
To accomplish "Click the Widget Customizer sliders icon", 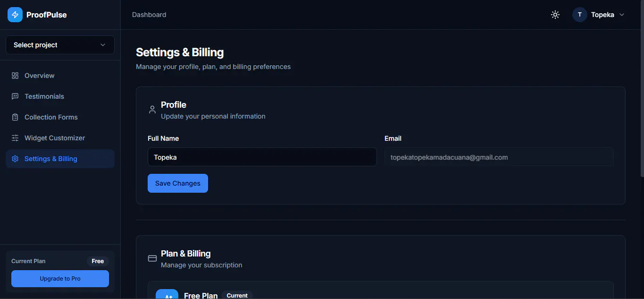I will (x=15, y=138).
